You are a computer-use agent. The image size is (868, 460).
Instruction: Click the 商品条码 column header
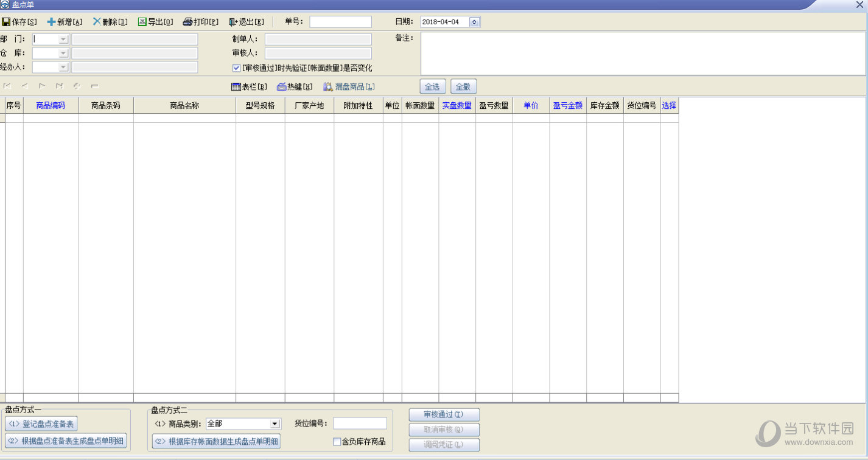pyautogui.click(x=106, y=105)
